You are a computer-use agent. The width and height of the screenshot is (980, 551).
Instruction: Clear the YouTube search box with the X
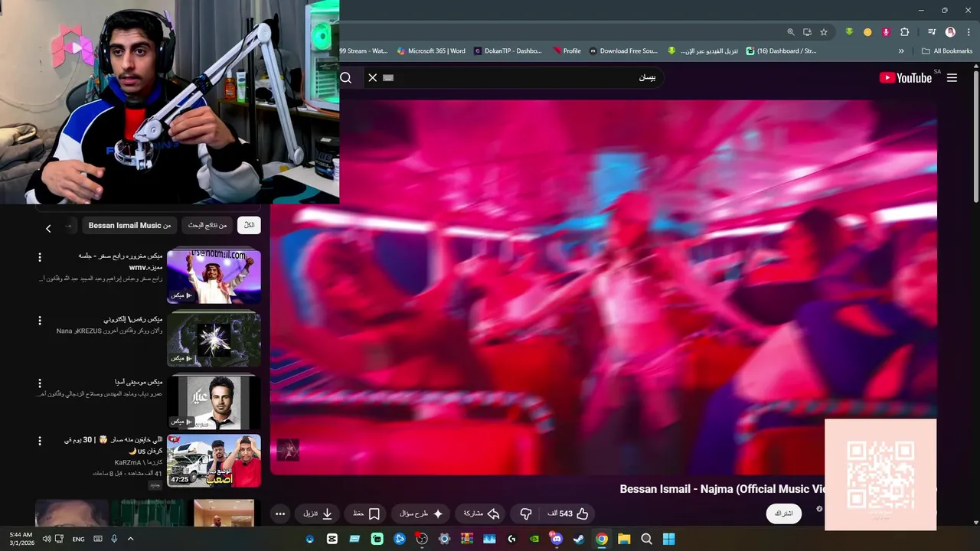click(373, 77)
